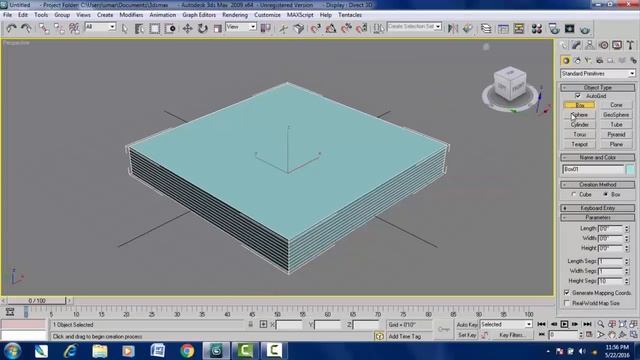Click the Key Filters button
The width and height of the screenshot is (640, 360).
click(x=512, y=335)
